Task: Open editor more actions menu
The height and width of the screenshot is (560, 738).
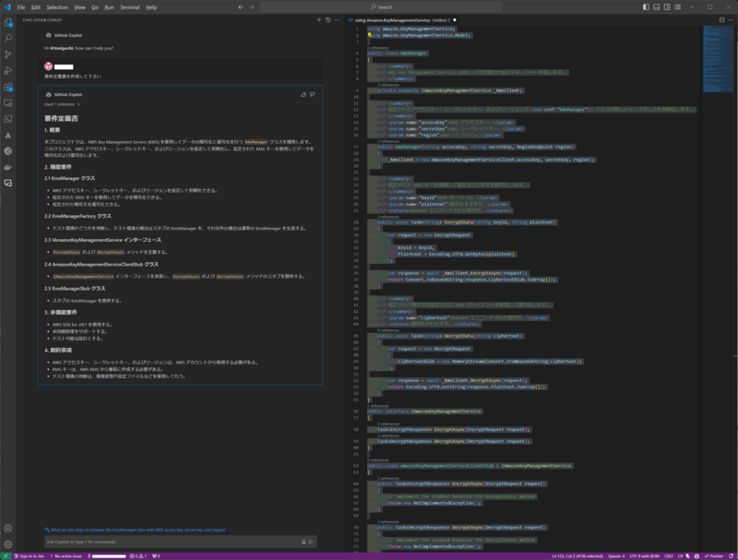Action: (731, 19)
